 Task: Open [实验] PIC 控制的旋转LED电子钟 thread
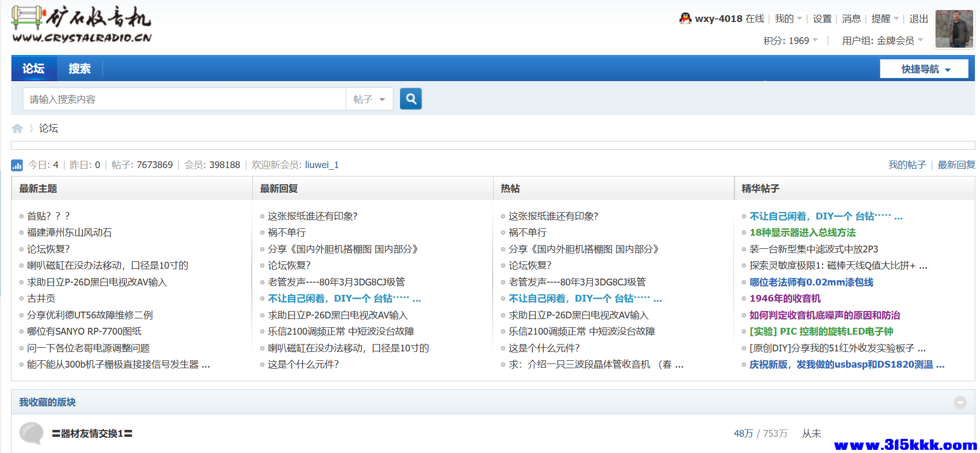point(821,332)
